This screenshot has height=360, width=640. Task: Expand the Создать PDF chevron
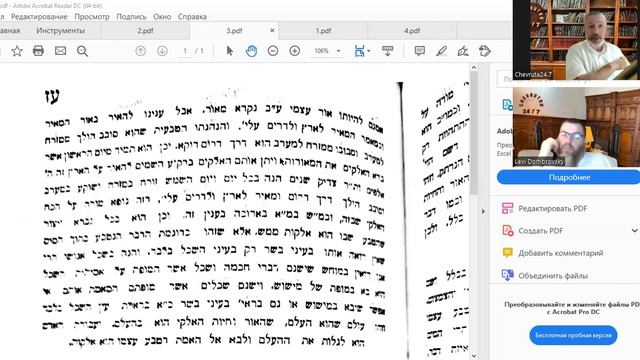tap(634, 231)
